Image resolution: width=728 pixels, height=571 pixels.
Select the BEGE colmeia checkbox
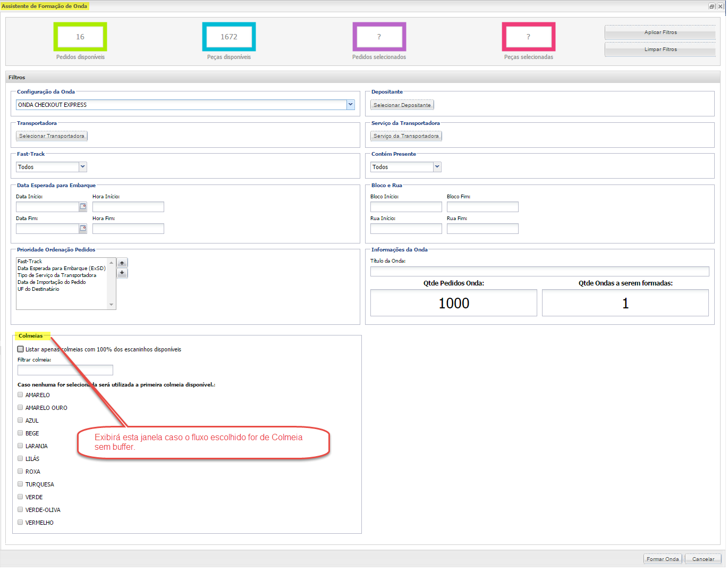click(20, 433)
